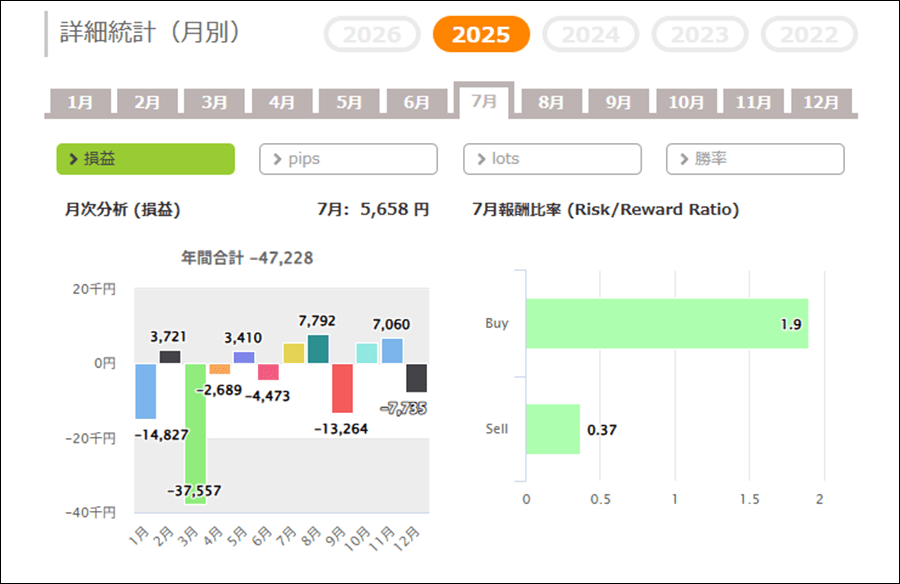
Task: Click the chevron icon beside 勝率
Action: [x=684, y=159]
